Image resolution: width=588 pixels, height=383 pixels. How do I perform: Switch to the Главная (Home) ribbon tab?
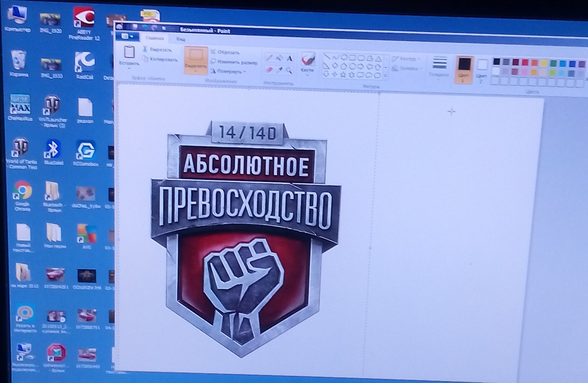(154, 38)
